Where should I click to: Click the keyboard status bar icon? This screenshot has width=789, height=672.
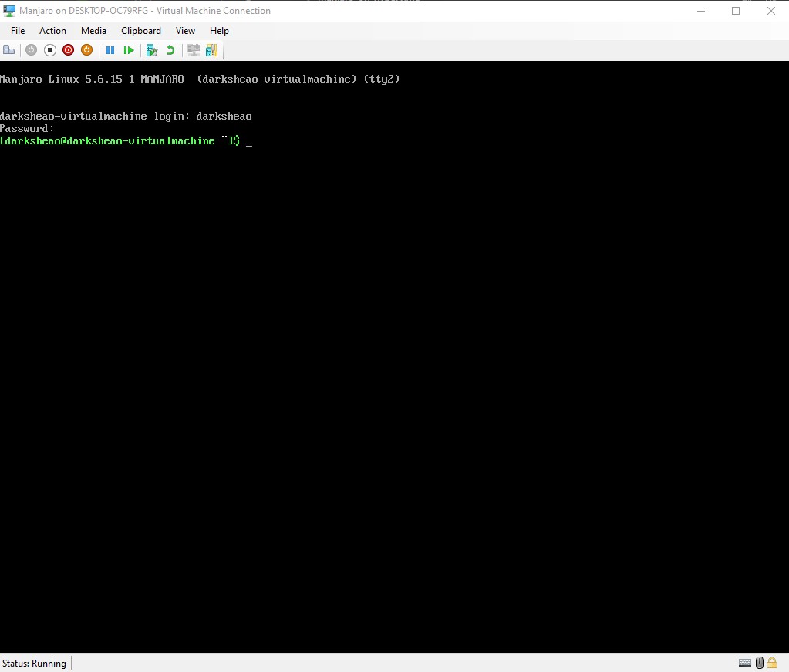point(745,663)
